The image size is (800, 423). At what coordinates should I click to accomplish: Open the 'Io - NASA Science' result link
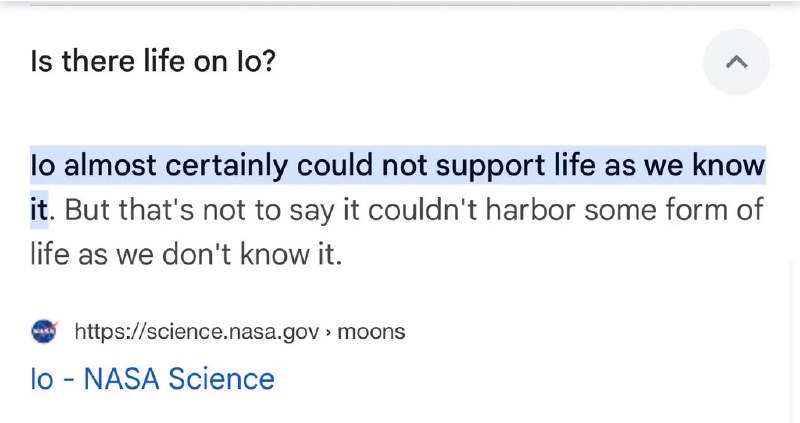click(153, 379)
